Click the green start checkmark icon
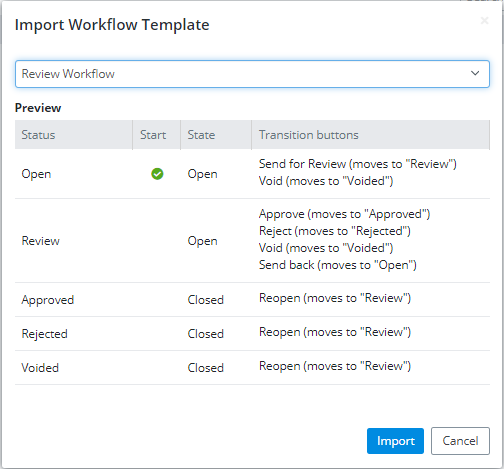 pos(157,174)
